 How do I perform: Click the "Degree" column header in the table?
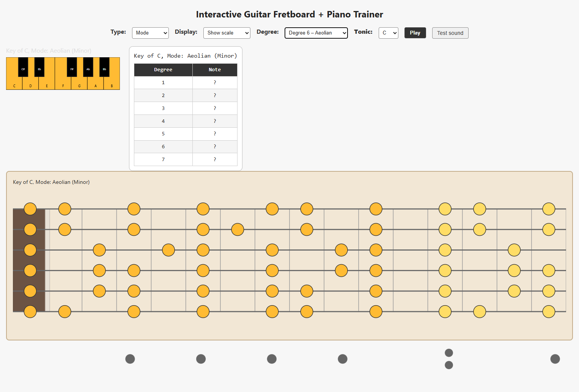tap(163, 70)
